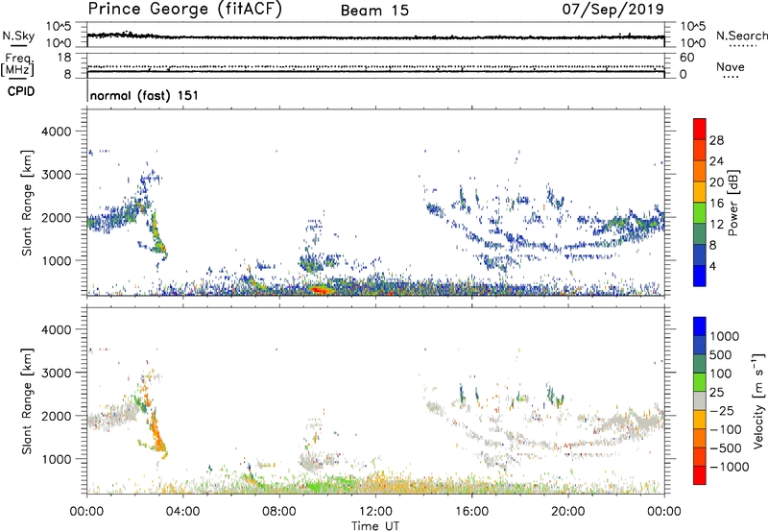Screen dimensions: 768x532
Task: Click the '500' value on Velocity colorbar
Action: [721, 354]
